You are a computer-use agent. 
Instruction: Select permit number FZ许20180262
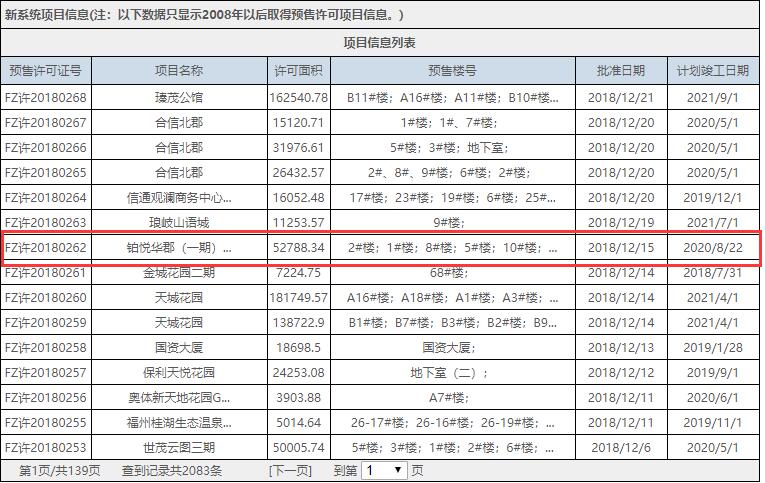(x=45, y=247)
